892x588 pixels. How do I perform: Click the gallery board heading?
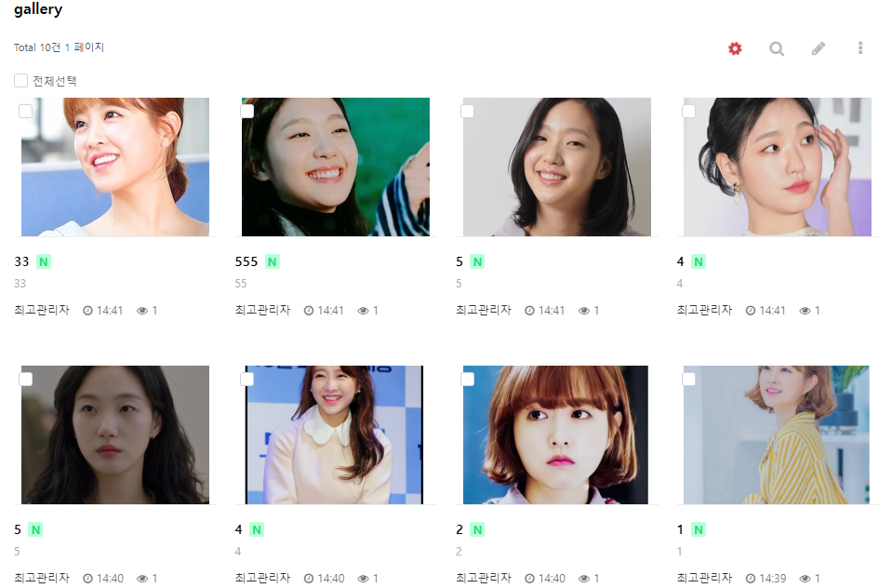coord(38,9)
